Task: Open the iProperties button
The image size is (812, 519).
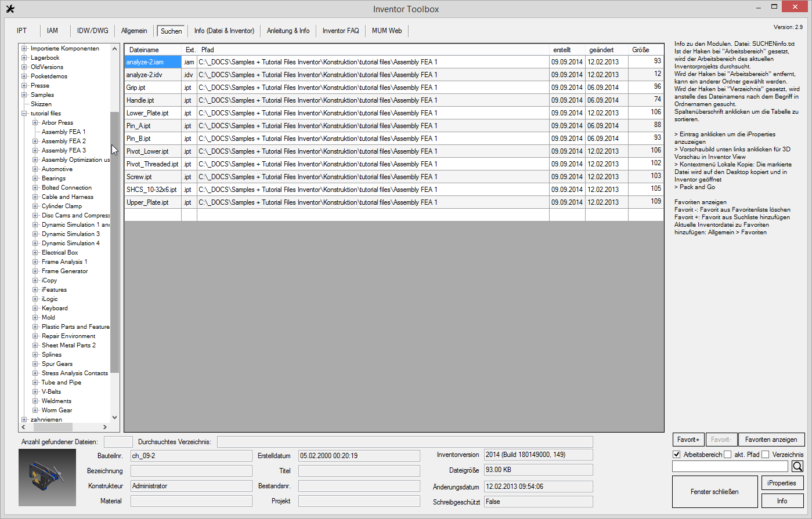Action: [x=782, y=483]
